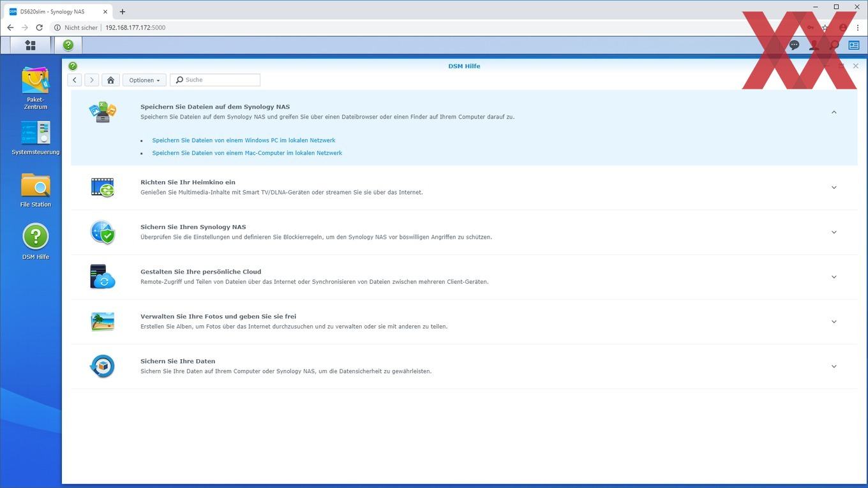The width and height of the screenshot is (868, 488).
Task: Expand the Sichern Sie Ihren Synology NAS section
Action: coord(834,232)
